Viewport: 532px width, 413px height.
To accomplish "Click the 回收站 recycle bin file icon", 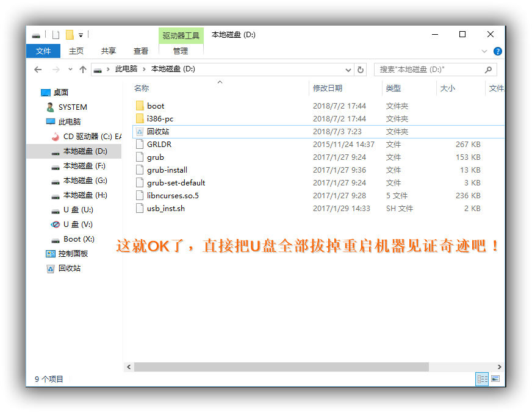I will (x=140, y=131).
